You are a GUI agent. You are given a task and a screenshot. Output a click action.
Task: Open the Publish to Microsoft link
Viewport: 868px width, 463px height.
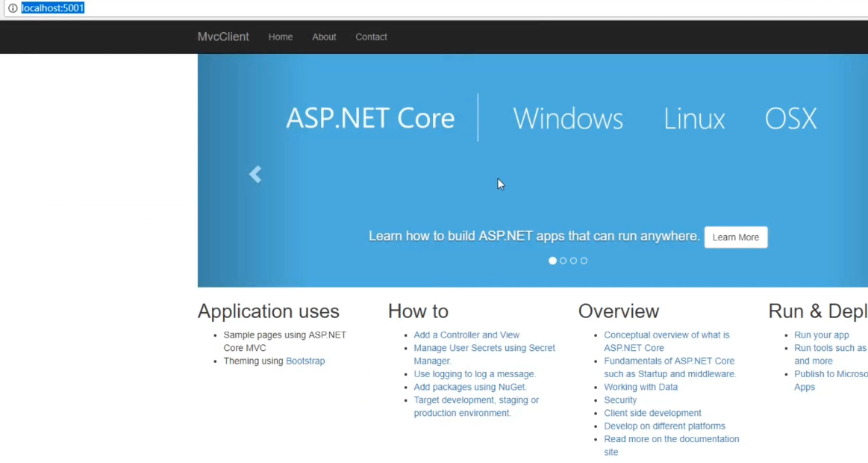tap(831, 380)
